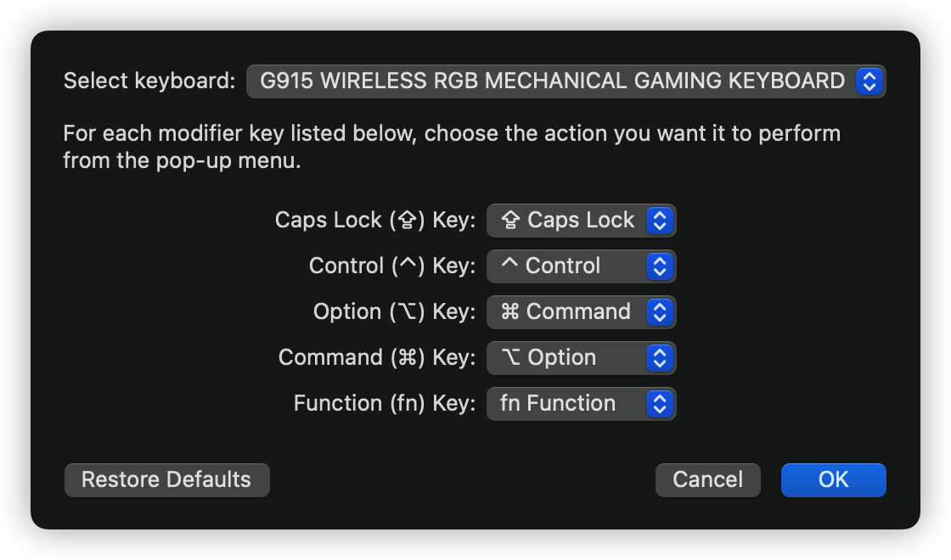
Task: Confirm changes with the OK button
Action: tap(833, 480)
